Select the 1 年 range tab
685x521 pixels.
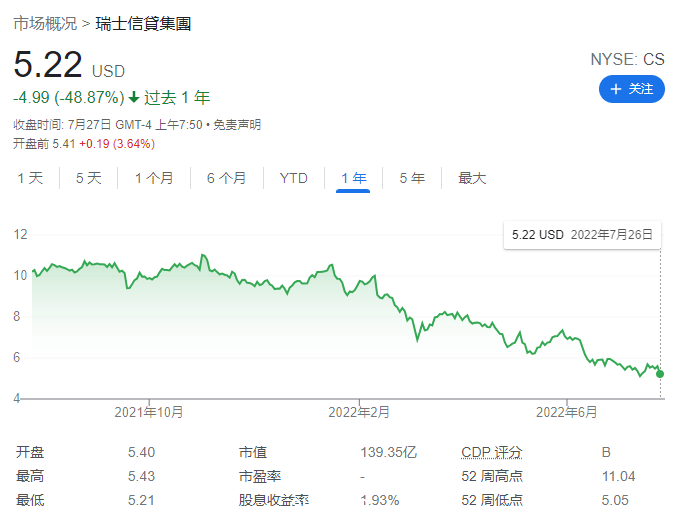353,178
